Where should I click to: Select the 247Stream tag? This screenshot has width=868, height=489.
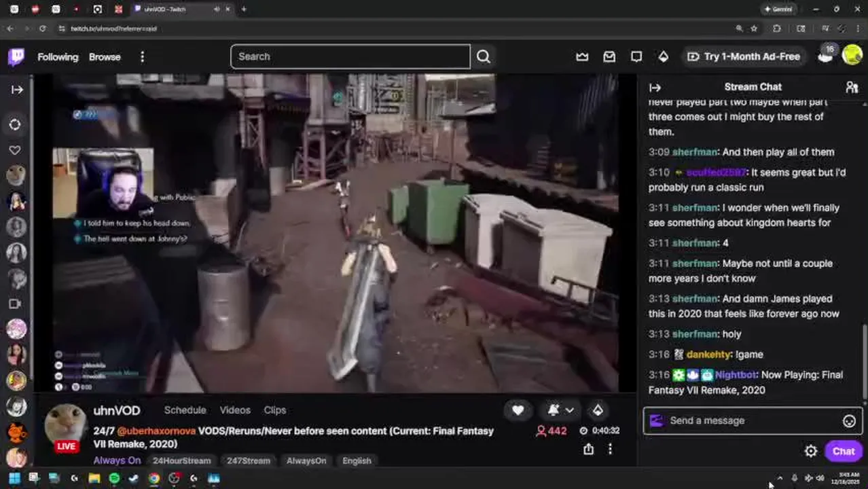(248, 460)
